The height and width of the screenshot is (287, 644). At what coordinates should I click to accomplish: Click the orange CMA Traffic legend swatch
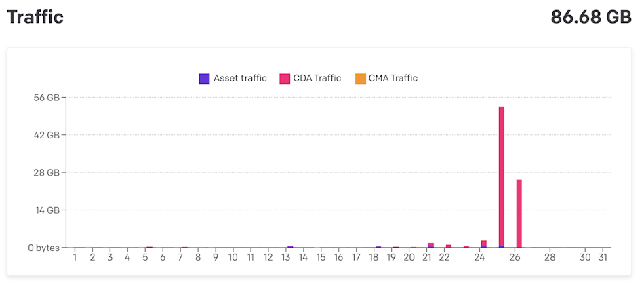click(x=360, y=79)
